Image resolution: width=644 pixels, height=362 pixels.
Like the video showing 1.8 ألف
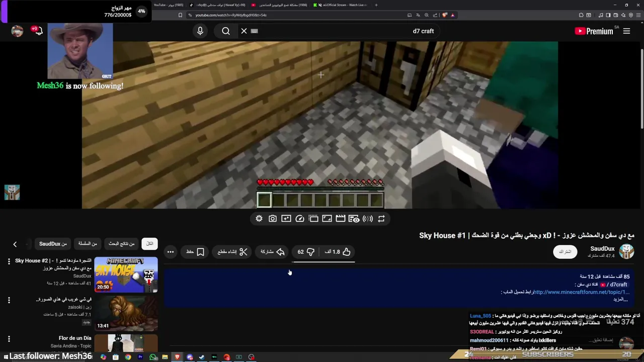[338, 252]
